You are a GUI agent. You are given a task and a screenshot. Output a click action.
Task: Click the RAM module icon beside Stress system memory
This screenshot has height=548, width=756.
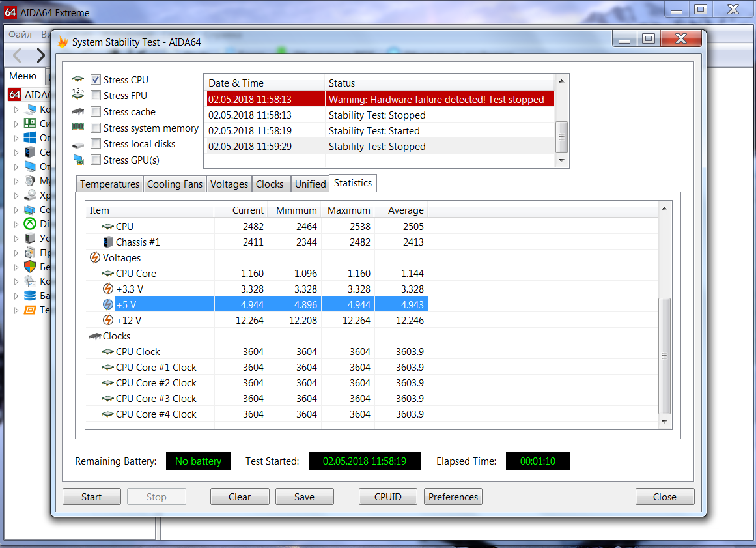77,127
